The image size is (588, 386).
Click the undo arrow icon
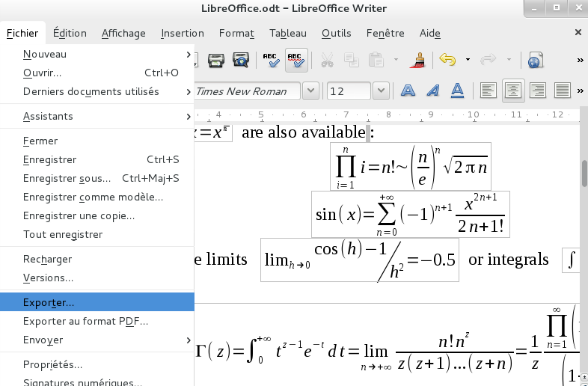(x=447, y=60)
